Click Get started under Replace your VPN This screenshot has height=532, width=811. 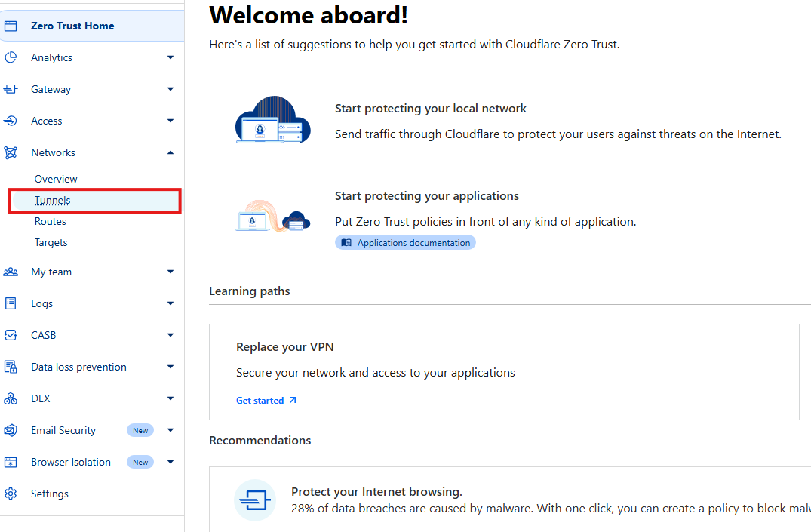tap(266, 401)
